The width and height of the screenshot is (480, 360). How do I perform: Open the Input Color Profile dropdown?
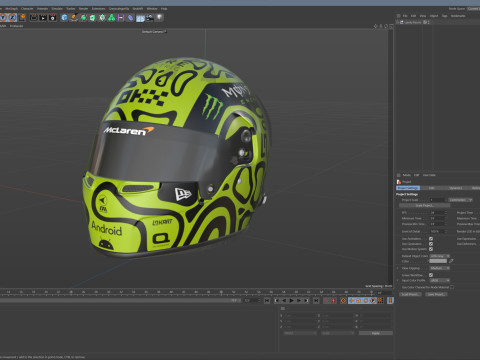click(x=440, y=280)
